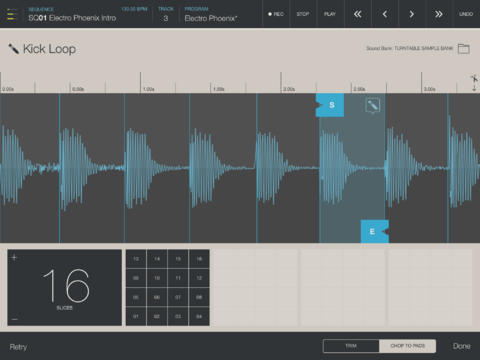Undo last action with UNDO button
This screenshot has height=360, width=480.
pyautogui.click(x=466, y=14)
